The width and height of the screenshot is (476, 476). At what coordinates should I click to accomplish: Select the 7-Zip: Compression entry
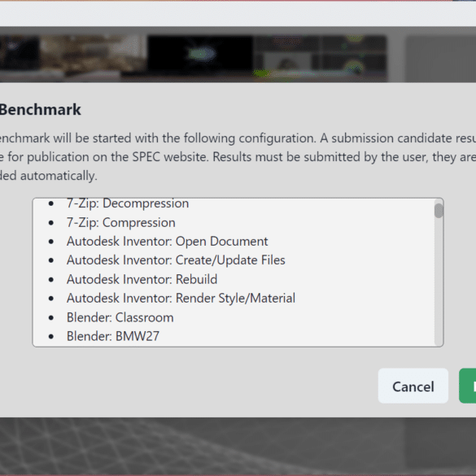(x=120, y=222)
